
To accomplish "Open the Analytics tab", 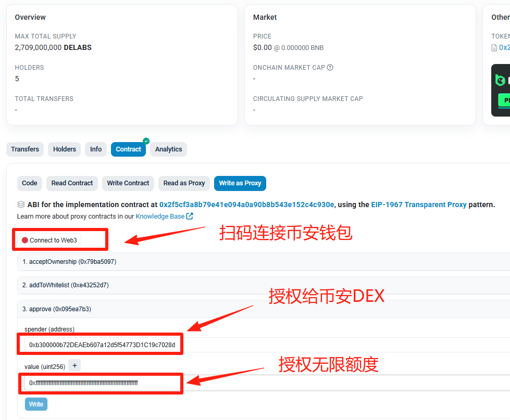I will click(x=168, y=149).
